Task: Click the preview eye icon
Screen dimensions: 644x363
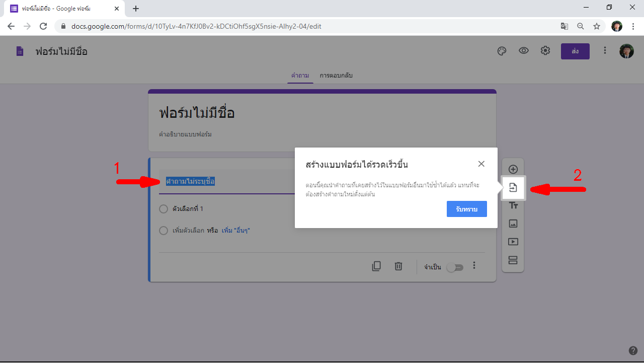Action: click(x=524, y=51)
